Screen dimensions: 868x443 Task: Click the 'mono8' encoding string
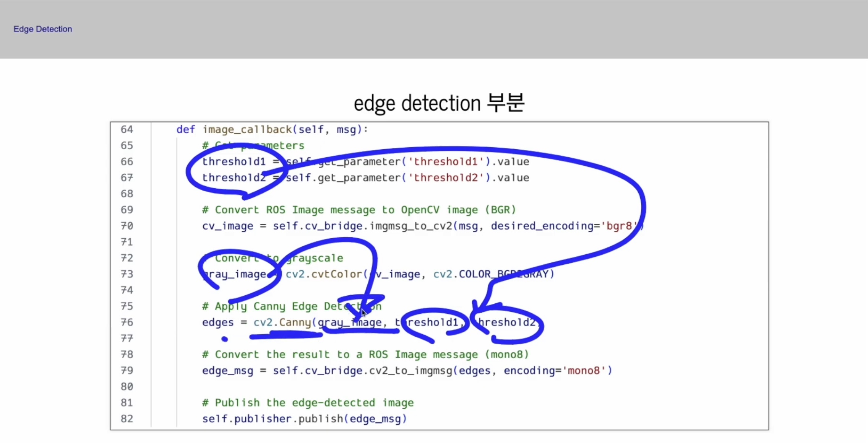pyautogui.click(x=584, y=371)
